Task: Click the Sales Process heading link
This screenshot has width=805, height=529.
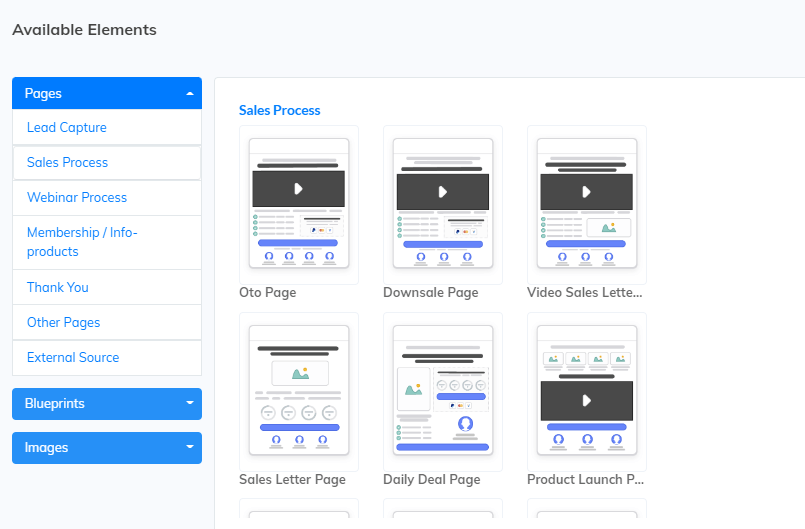Action: click(x=279, y=110)
